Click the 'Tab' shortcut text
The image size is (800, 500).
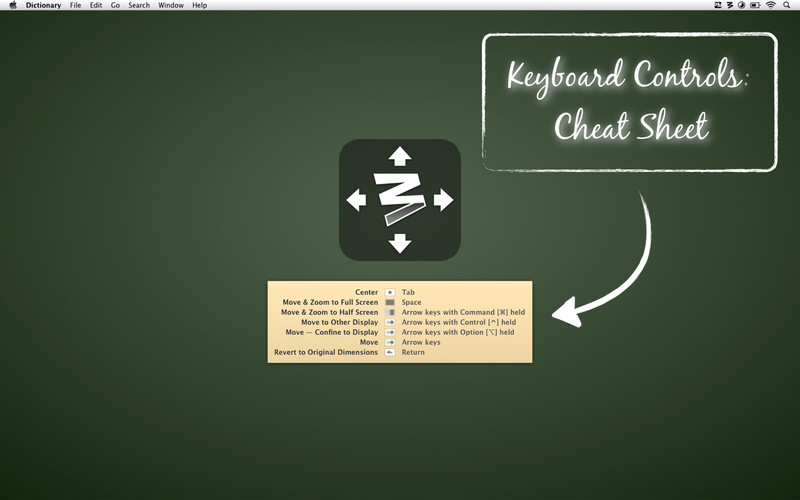tap(408, 292)
